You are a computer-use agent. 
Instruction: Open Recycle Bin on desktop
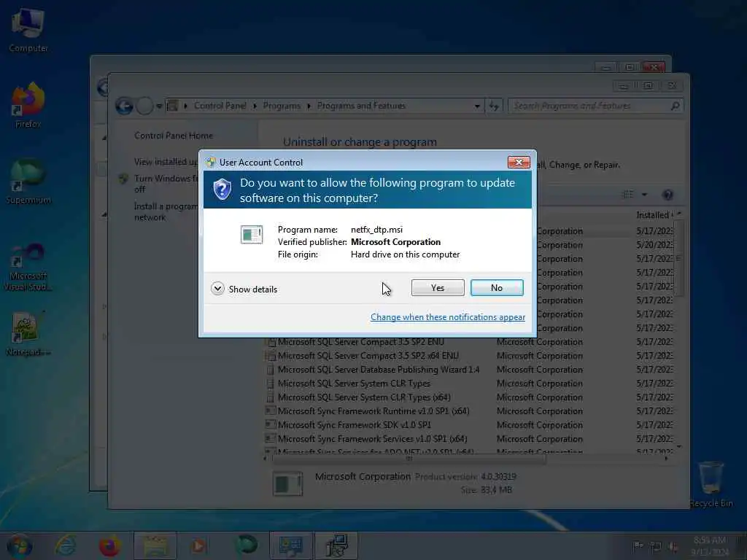(x=711, y=484)
